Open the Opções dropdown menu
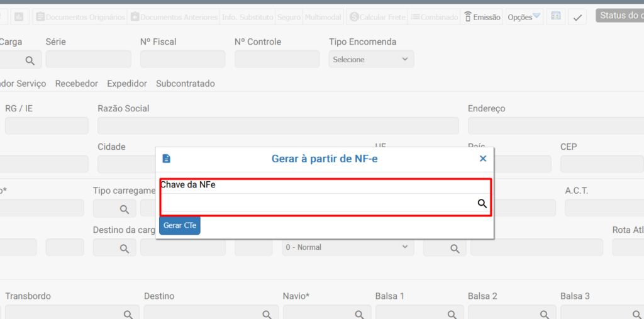 coord(524,17)
